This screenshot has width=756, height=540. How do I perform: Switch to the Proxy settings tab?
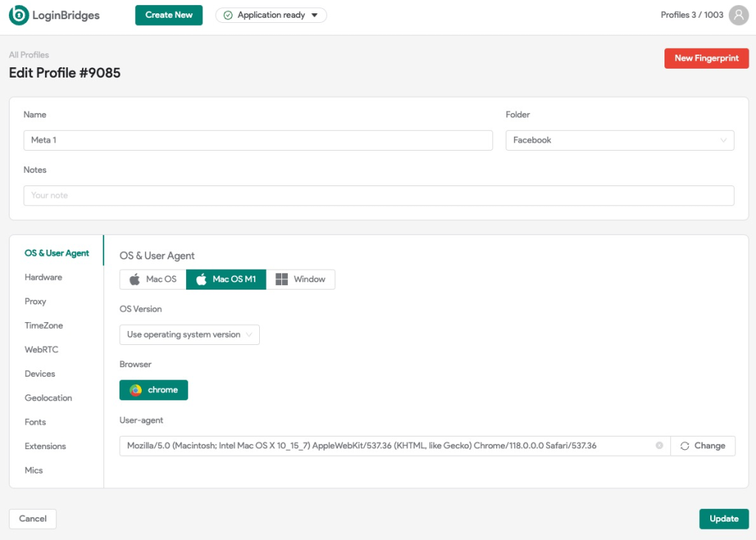[35, 301]
